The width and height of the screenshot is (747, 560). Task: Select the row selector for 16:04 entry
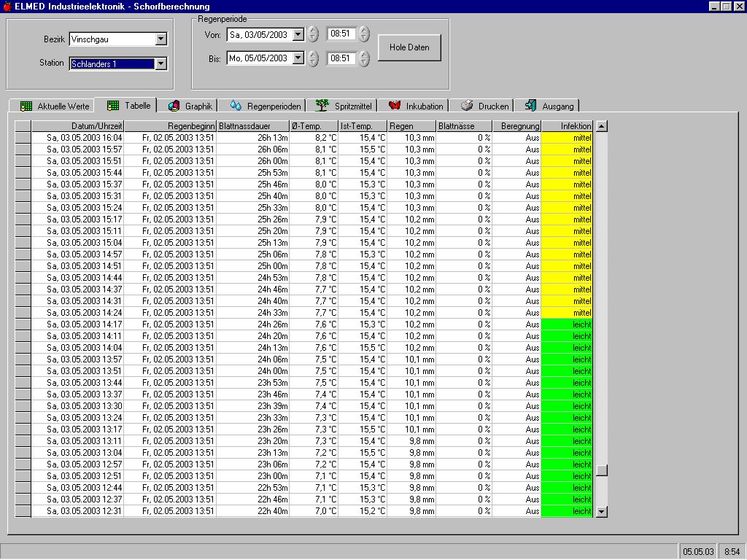coord(23,138)
